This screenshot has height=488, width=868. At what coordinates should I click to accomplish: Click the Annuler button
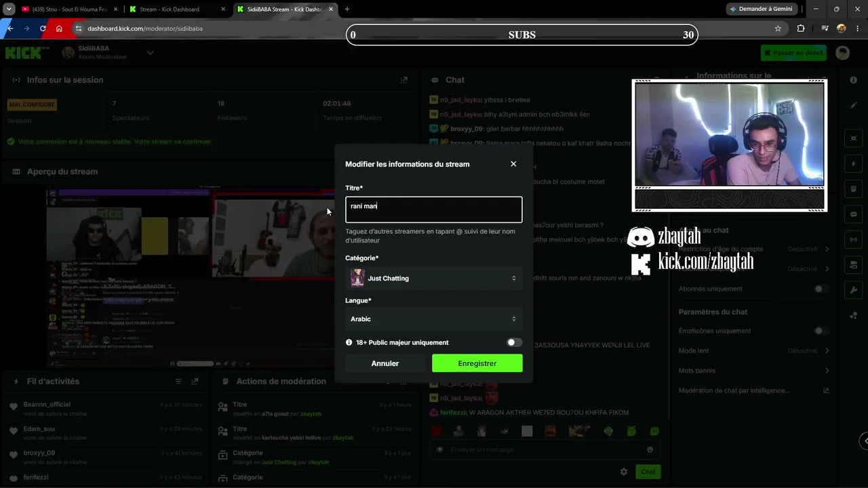pos(385,363)
